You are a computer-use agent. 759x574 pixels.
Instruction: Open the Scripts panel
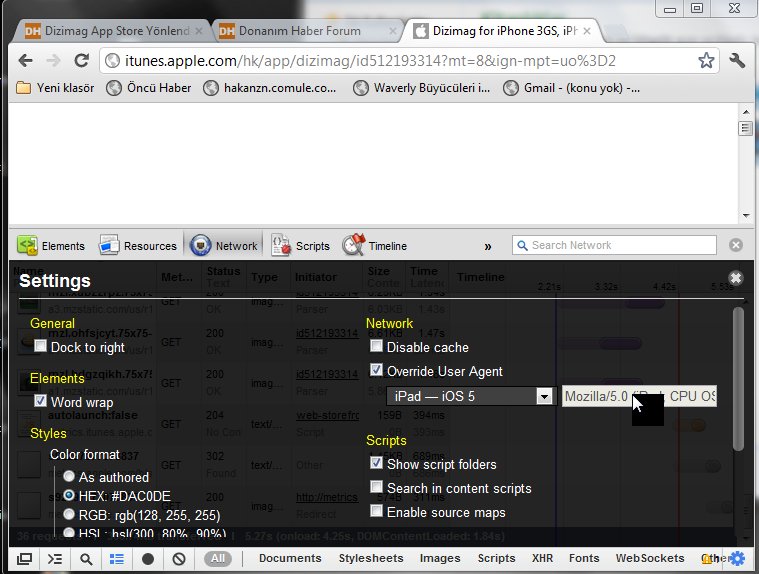click(x=300, y=245)
